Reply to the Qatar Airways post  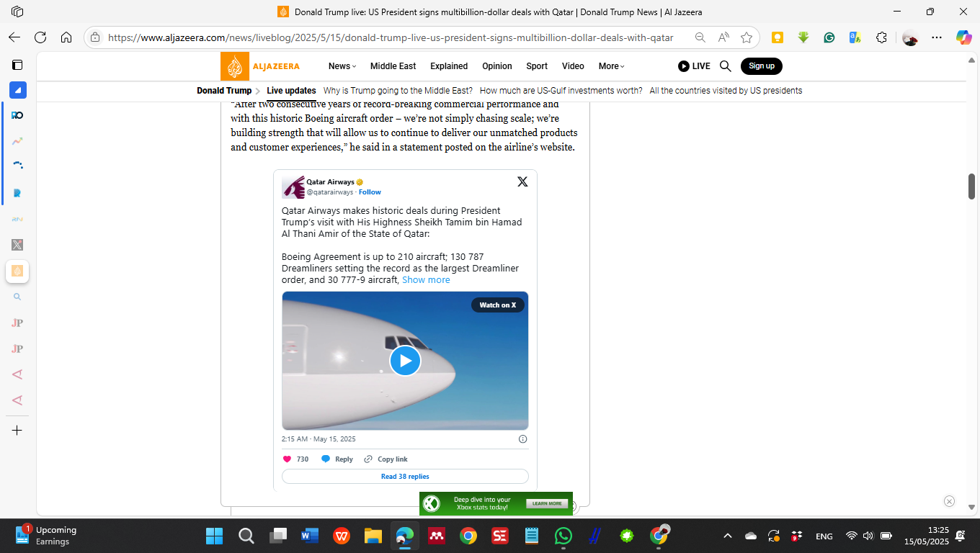pos(337,459)
